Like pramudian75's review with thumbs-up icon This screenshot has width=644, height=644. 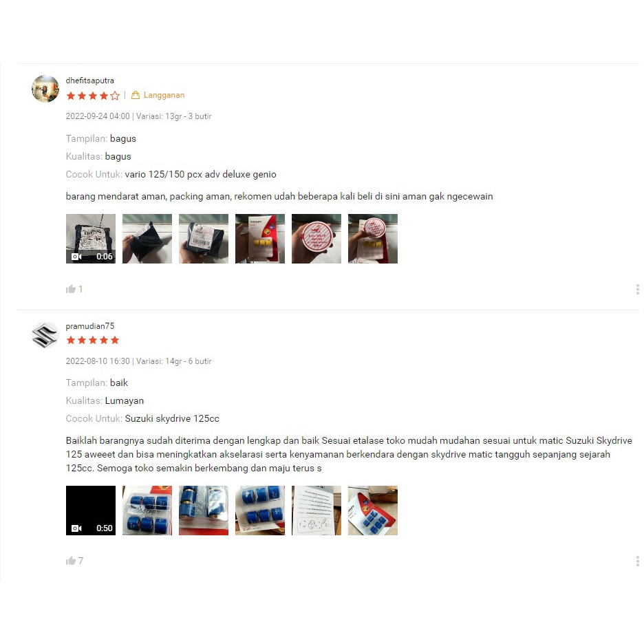click(x=71, y=561)
